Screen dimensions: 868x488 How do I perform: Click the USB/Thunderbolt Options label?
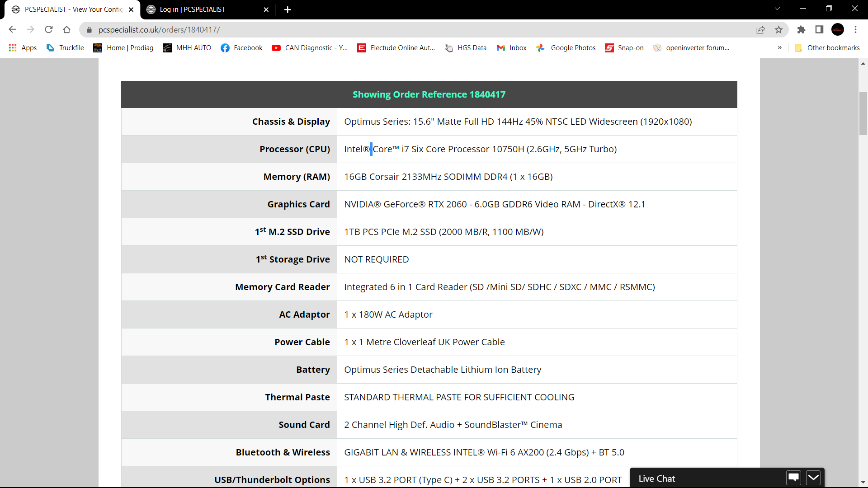click(272, 480)
